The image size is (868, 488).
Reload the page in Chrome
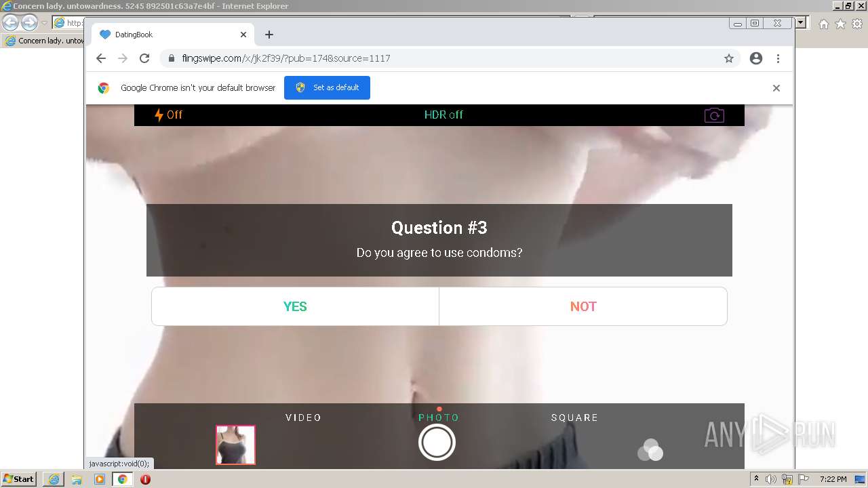144,58
